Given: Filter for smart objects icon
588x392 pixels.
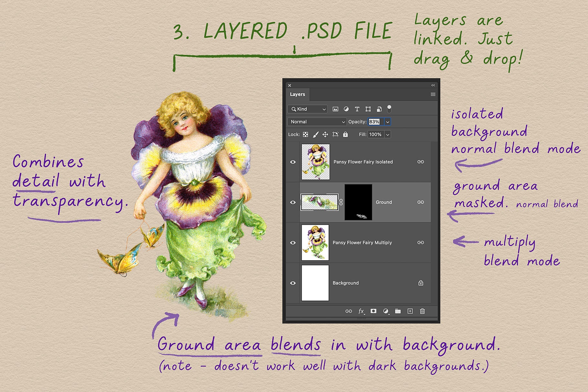Looking at the screenshot, I should (379, 109).
